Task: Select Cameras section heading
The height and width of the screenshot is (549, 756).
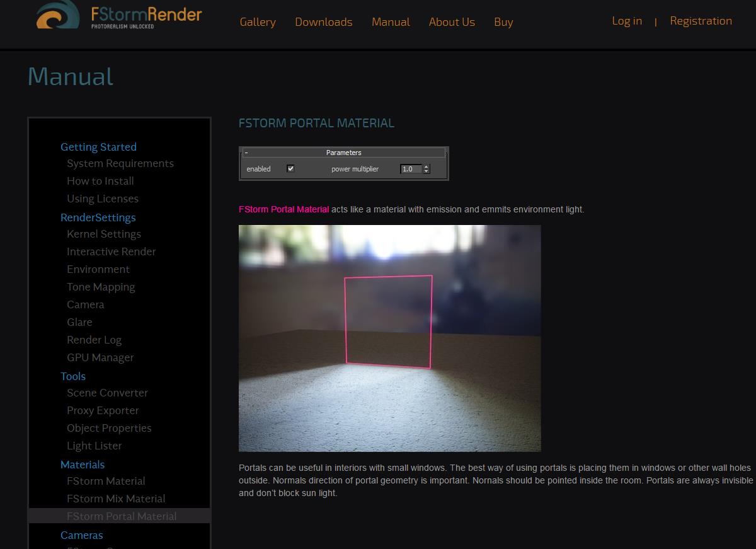Action: [x=81, y=535]
